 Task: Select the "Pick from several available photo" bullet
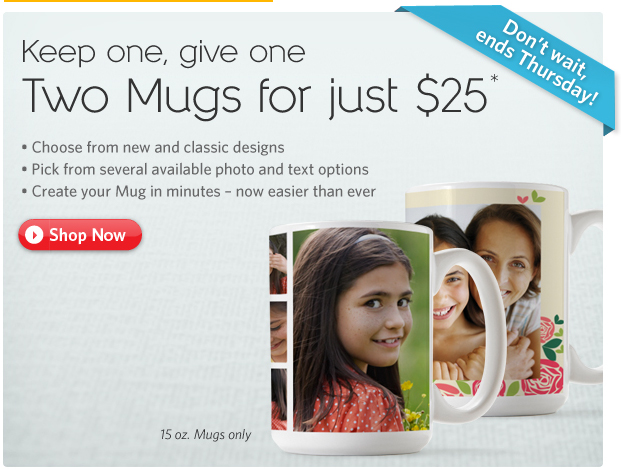click(x=195, y=170)
